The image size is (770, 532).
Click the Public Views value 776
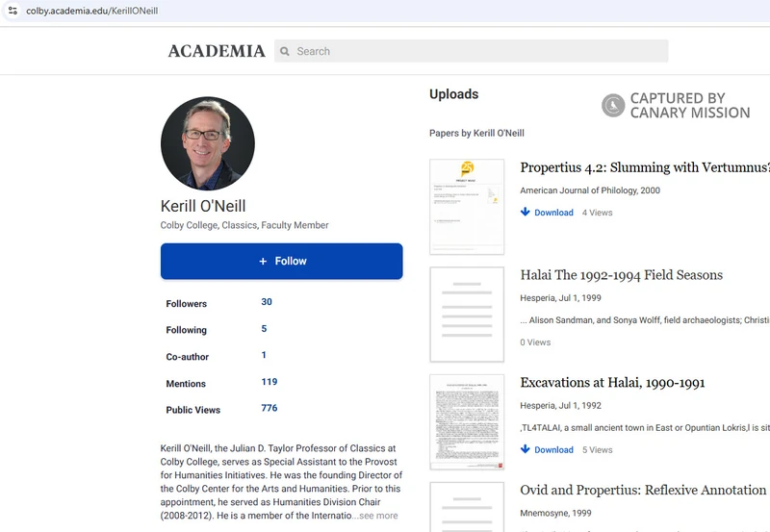[269, 408]
